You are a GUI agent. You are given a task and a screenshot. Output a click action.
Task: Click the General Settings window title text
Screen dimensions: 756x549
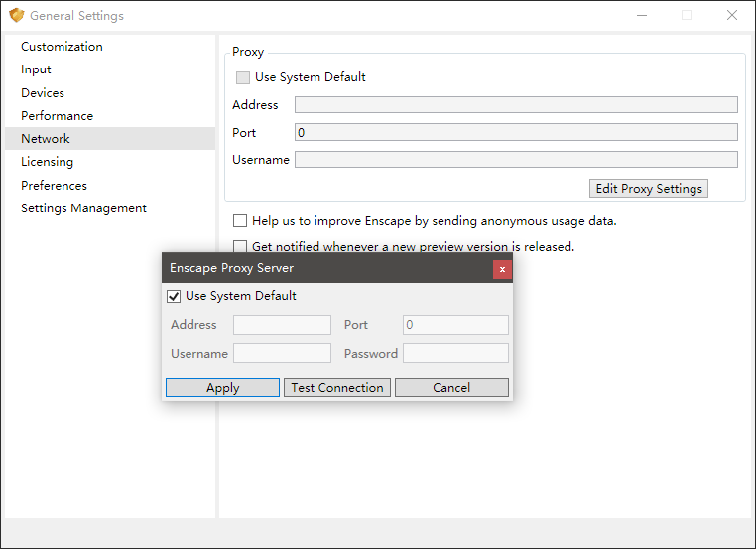tap(76, 16)
